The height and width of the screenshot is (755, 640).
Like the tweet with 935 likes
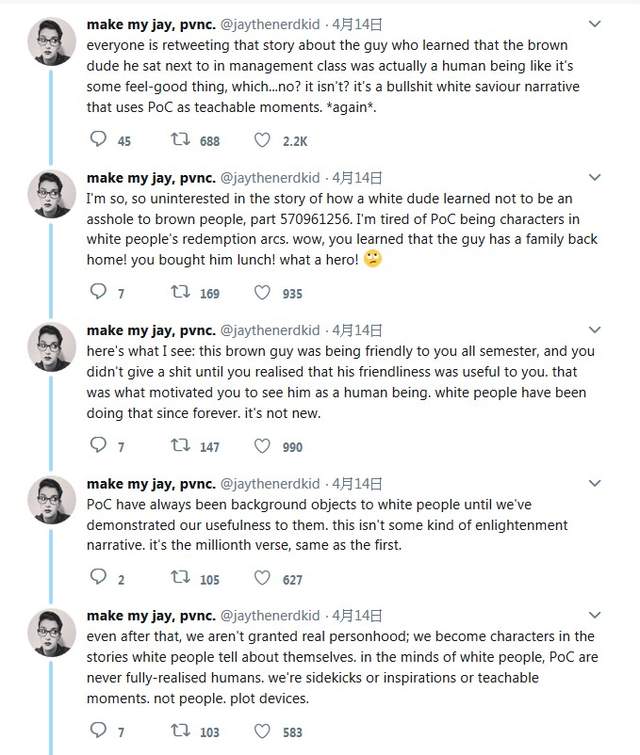[x=263, y=293]
